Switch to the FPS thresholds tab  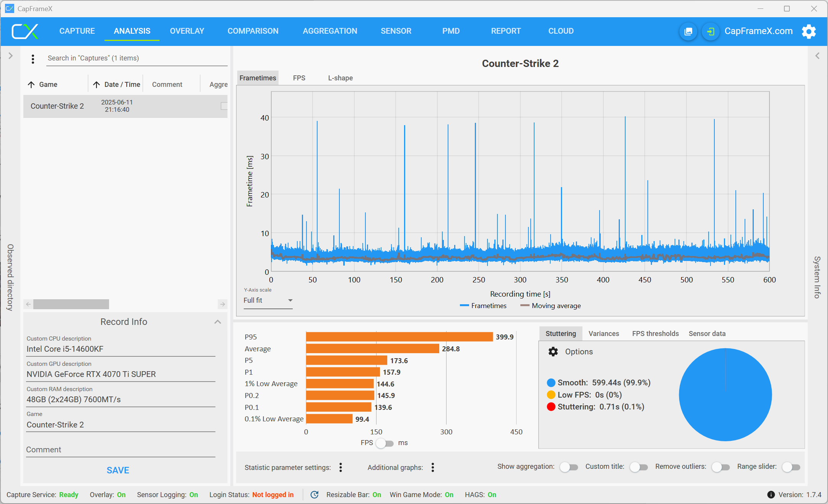click(655, 334)
